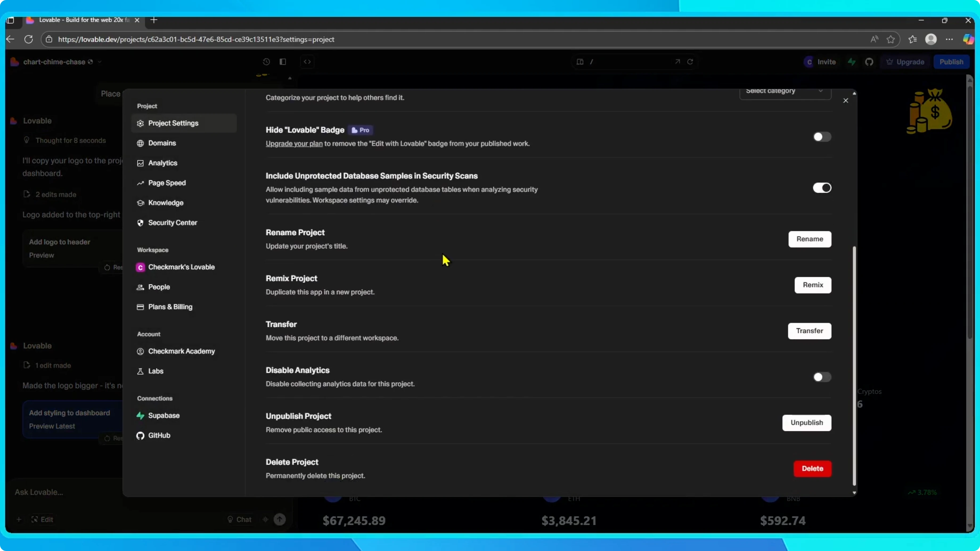
Task: Open the version history clock icon
Action: click(266, 61)
